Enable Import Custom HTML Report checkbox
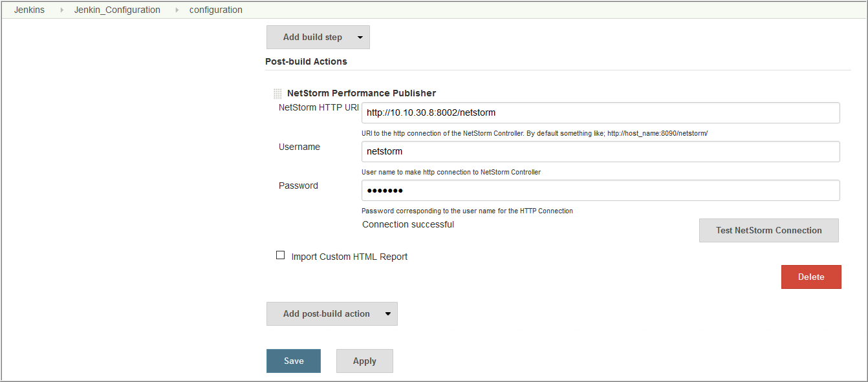 click(x=281, y=255)
